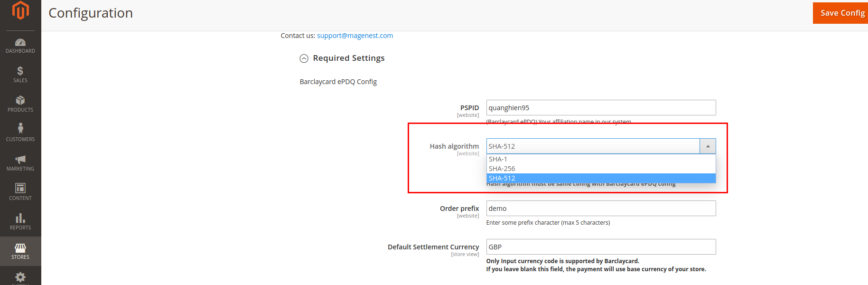Image resolution: width=868 pixels, height=285 pixels.
Task: Select SHA-1 from the hash list
Action: click(498, 159)
